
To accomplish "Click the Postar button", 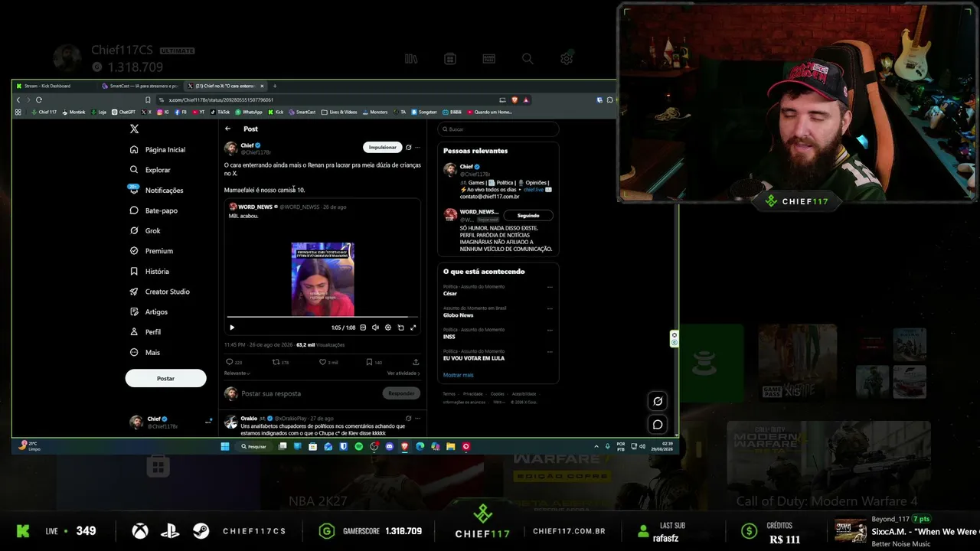I will [x=165, y=378].
